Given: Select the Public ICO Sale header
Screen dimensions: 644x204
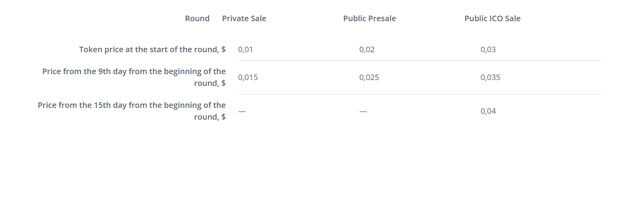Looking at the screenshot, I should pyautogui.click(x=493, y=18).
